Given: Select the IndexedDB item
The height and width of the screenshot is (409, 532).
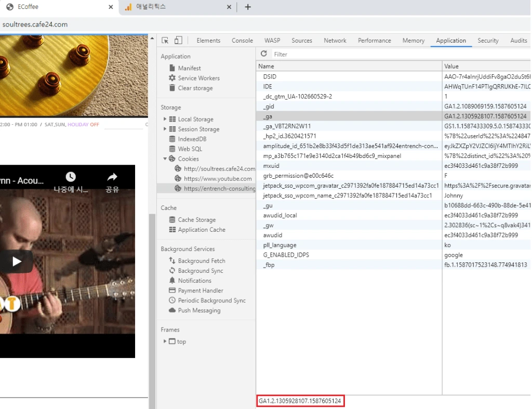Looking at the screenshot, I should point(192,139).
